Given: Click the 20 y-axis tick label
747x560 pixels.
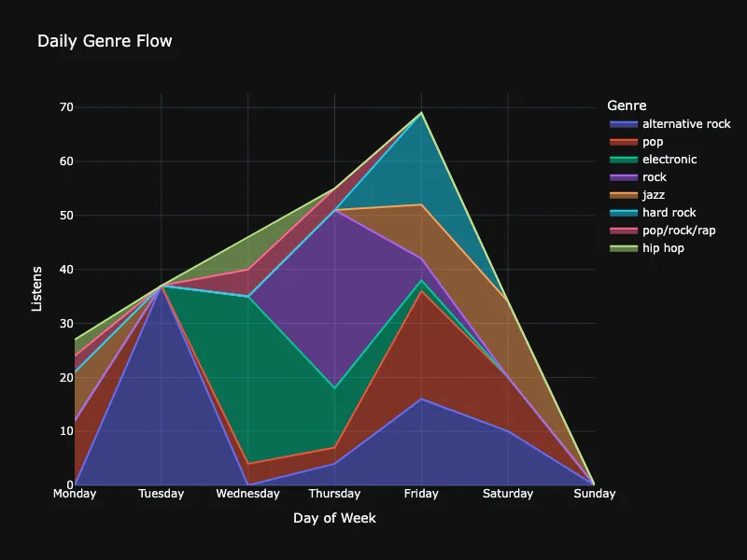Looking at the screenshot, I should click(x=67, y=378).
